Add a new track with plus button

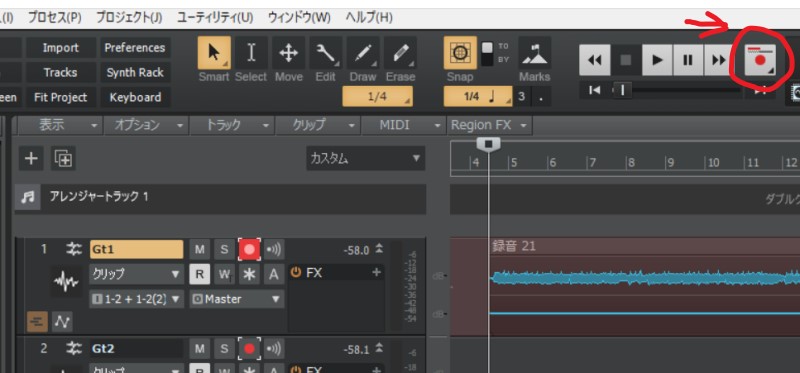click(31, 159)
